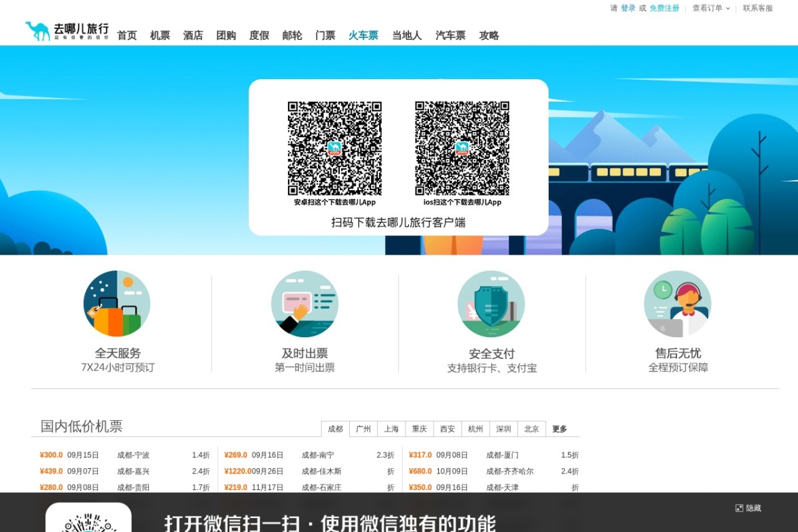Select the 成都 city tab
The width and height of the screenshot is (798, 532).
point(335,429)
